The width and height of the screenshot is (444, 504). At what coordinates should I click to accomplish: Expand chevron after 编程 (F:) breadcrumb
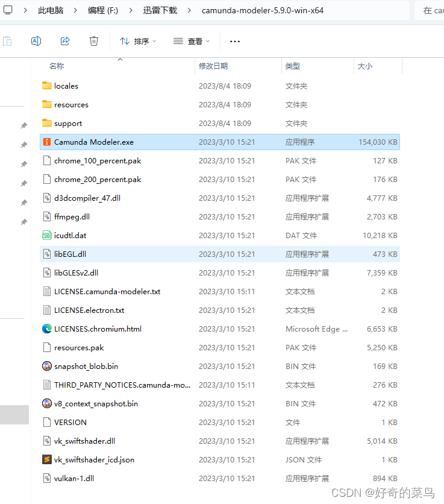tap(131, 11)
